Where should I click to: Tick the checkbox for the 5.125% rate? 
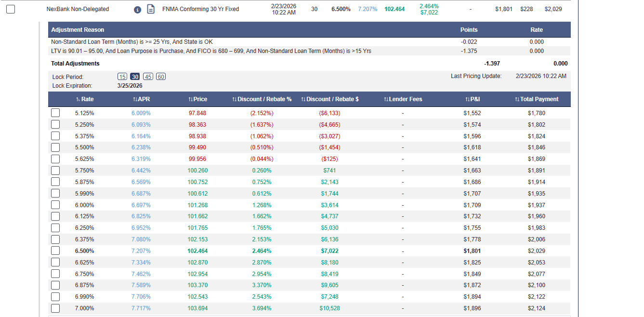coord(55,113)
